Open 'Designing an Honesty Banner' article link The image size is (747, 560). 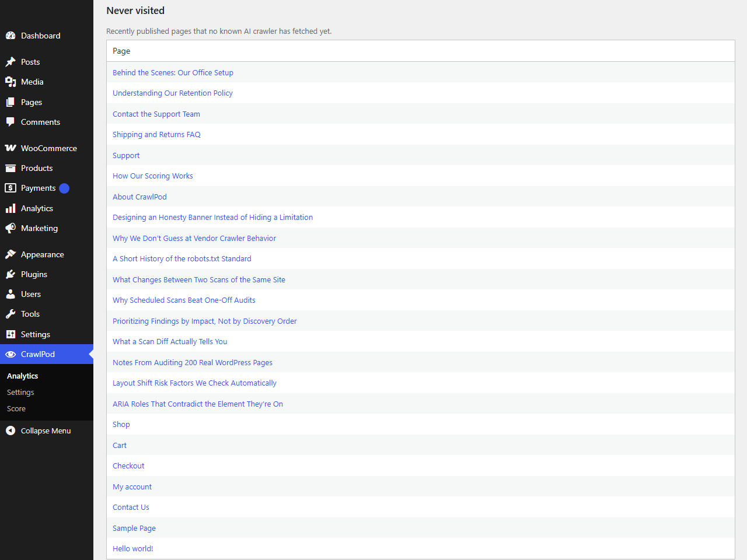tap(212, 217)
